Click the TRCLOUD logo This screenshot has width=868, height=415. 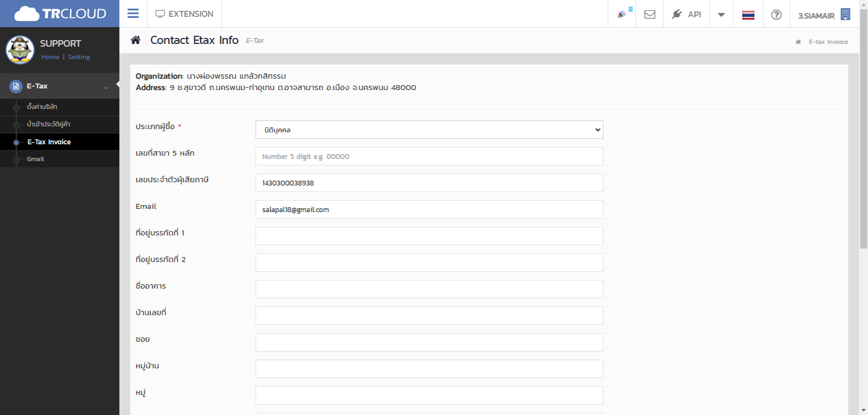click(60, 14)
